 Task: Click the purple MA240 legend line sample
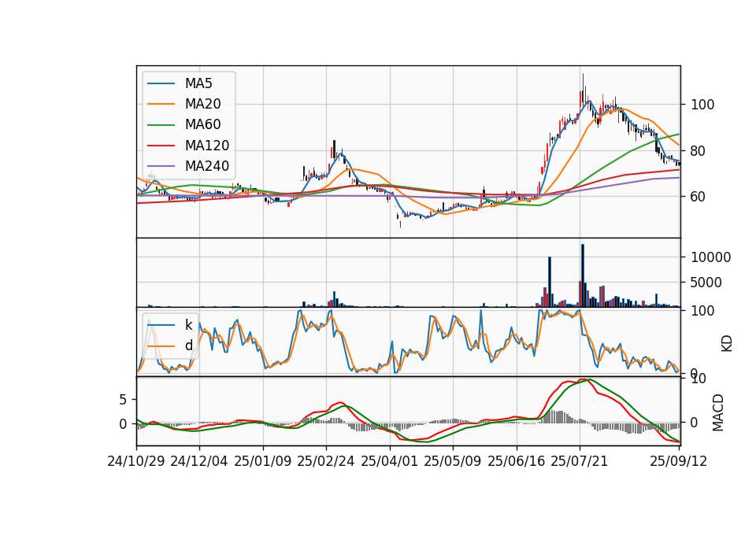tap(161, 167)
